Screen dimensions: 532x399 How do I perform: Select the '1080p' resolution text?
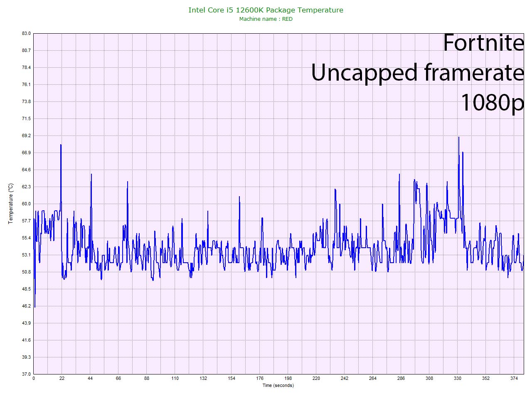pos(492,102)
